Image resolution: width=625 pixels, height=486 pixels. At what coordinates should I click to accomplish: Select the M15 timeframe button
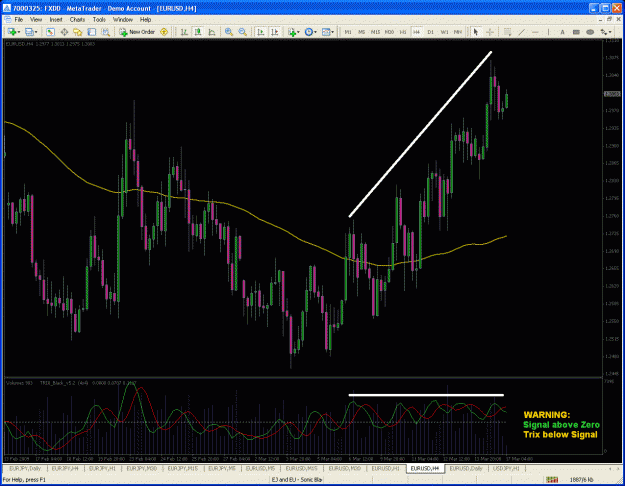click(375, 32)
